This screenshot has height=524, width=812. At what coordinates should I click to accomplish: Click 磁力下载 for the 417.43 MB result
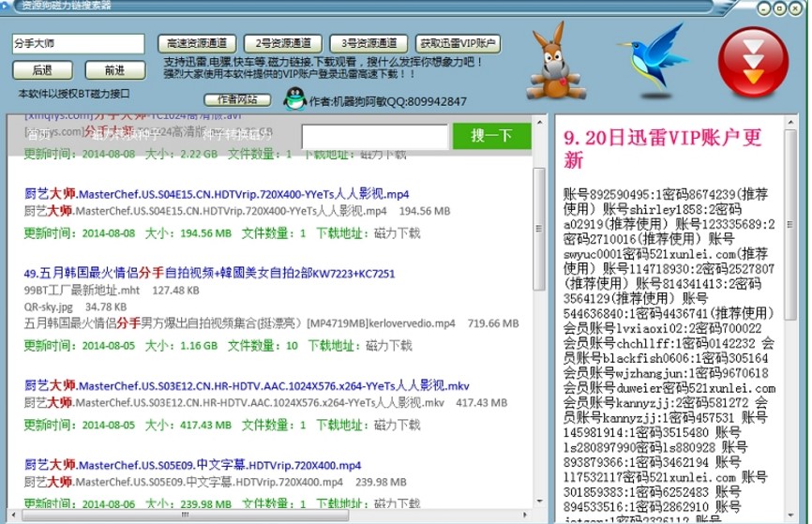coord(397,425)
